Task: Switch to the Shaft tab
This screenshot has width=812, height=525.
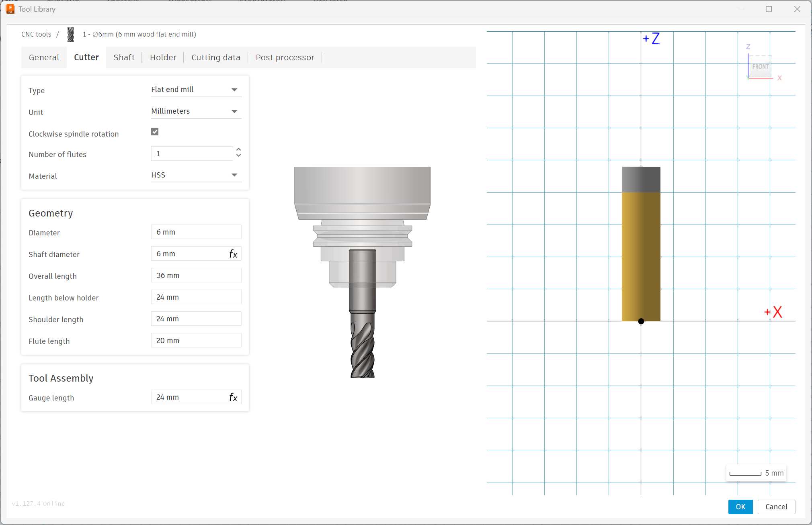Action: pos(124,57)
